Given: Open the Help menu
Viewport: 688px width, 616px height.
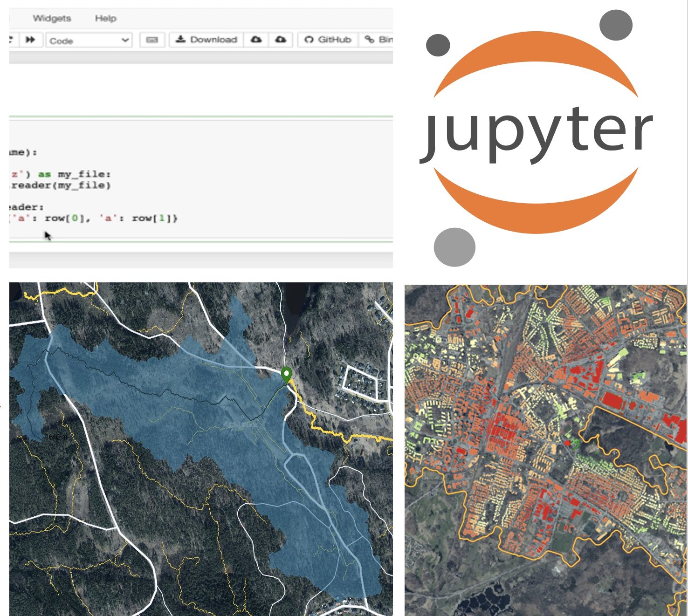Looking at the screenshot, I should pyautogui.click(x=106, y=18).
